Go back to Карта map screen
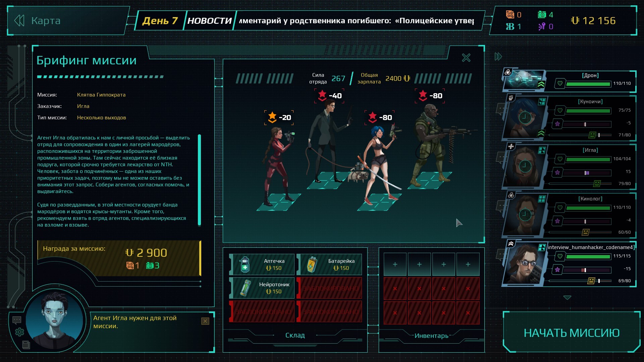 [x=39, y=21]
